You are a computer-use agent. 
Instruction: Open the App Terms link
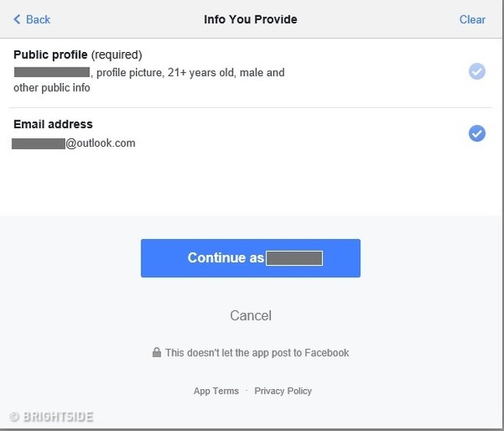(x=216, y=391)
